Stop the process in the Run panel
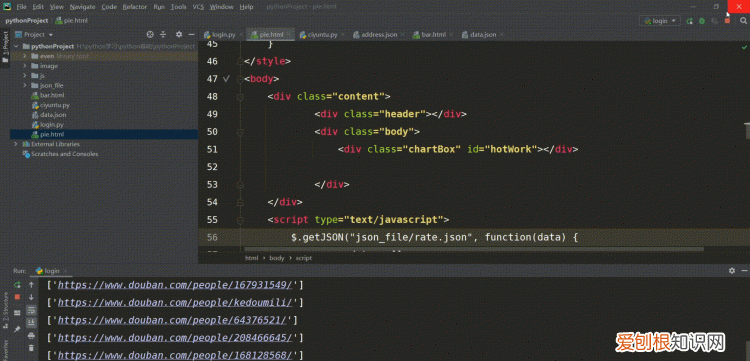 coord(17,297)
